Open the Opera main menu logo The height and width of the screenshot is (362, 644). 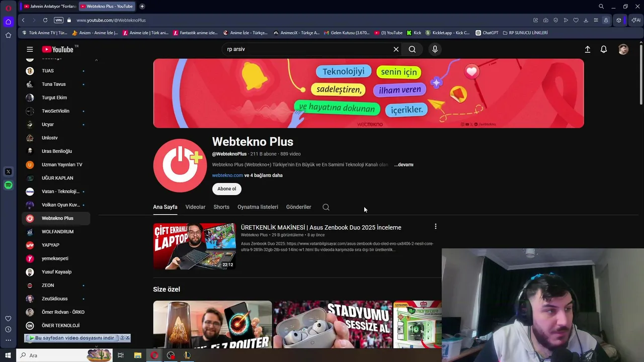pos(8,8)
